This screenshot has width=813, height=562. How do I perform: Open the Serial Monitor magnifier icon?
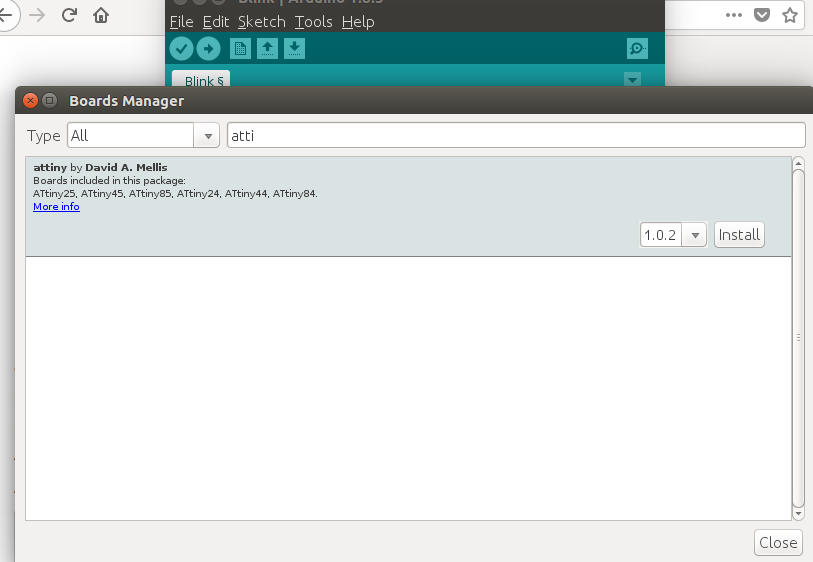point(637,49)
